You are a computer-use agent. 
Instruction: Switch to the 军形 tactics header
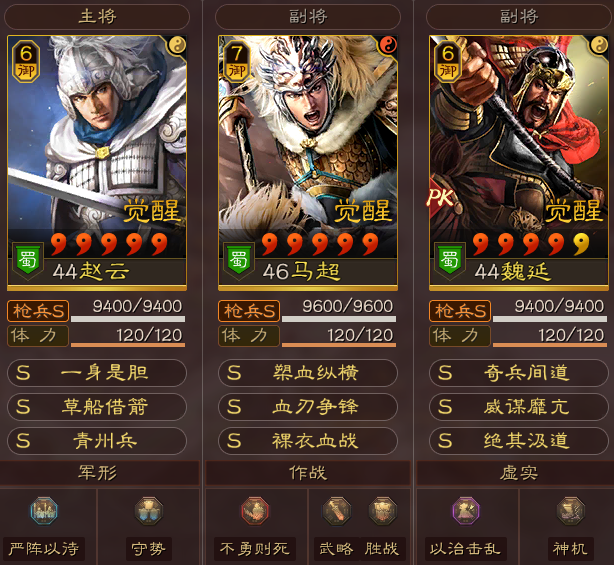pyautogui.click(x=99, y=473)
